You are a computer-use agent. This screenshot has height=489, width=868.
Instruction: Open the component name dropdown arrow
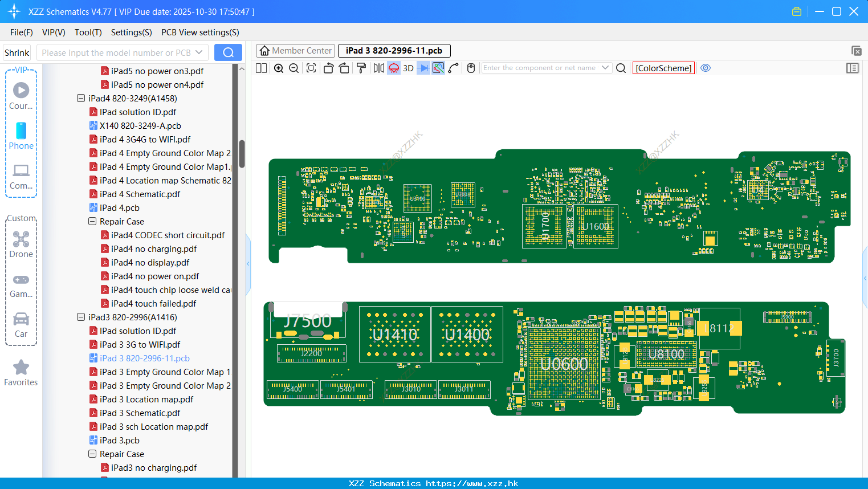(x=605, y=68)
